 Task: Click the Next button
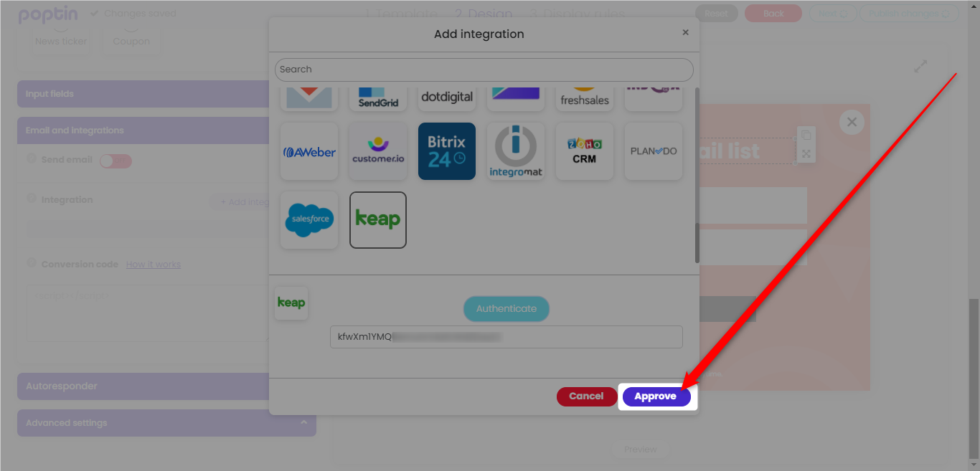pyautogui.click(x=832, y=14)
